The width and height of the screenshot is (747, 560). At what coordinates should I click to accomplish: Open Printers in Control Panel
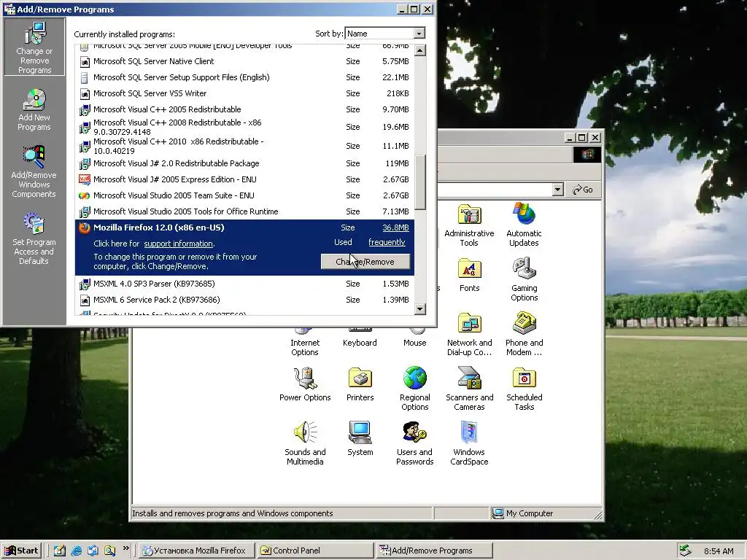[x=360, y=385]
